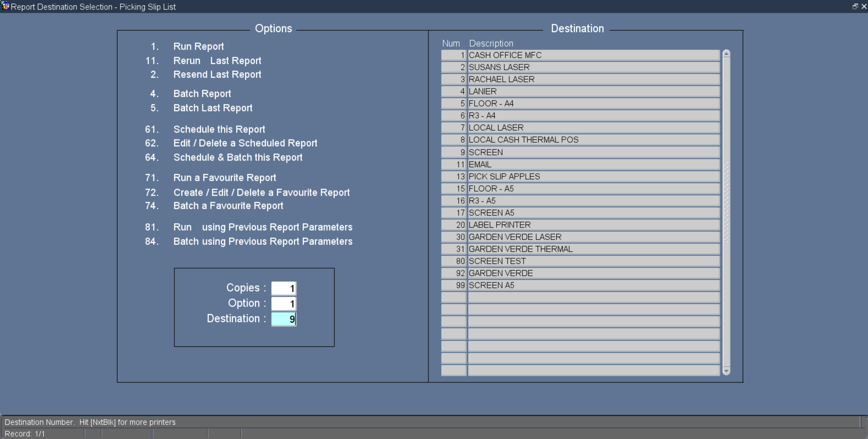Choose the FLOOR - A5 destination
Viewport: 868px width, 439px height.
pos(593,189)
